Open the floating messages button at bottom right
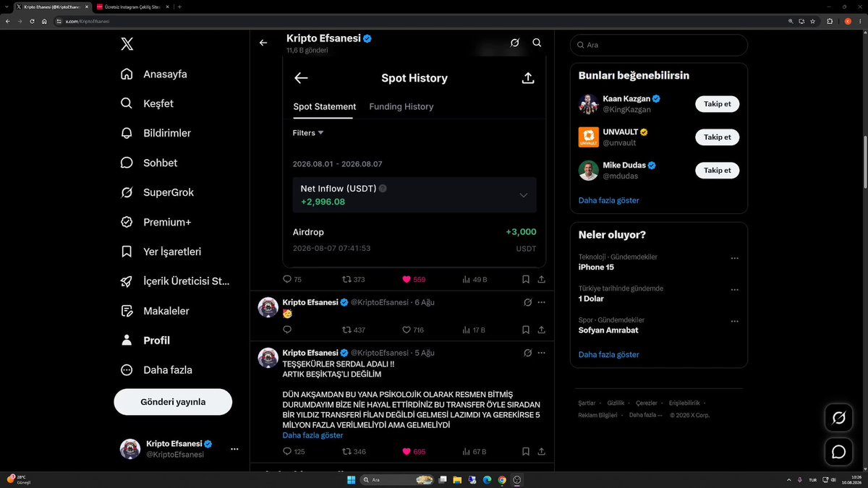Screen dimensions: 868x488 (839, 452)
